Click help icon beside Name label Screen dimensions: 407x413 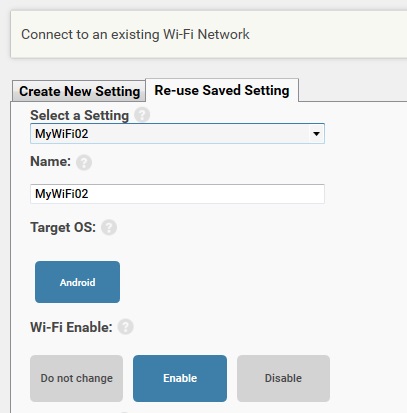tap(84, 162)
